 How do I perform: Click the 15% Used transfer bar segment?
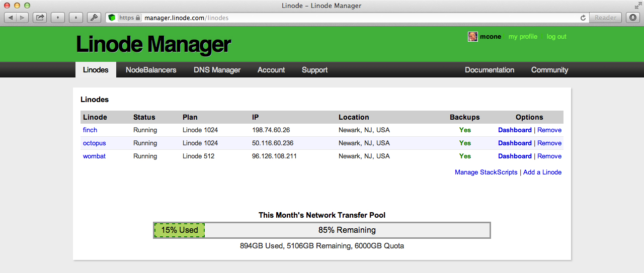180,230
